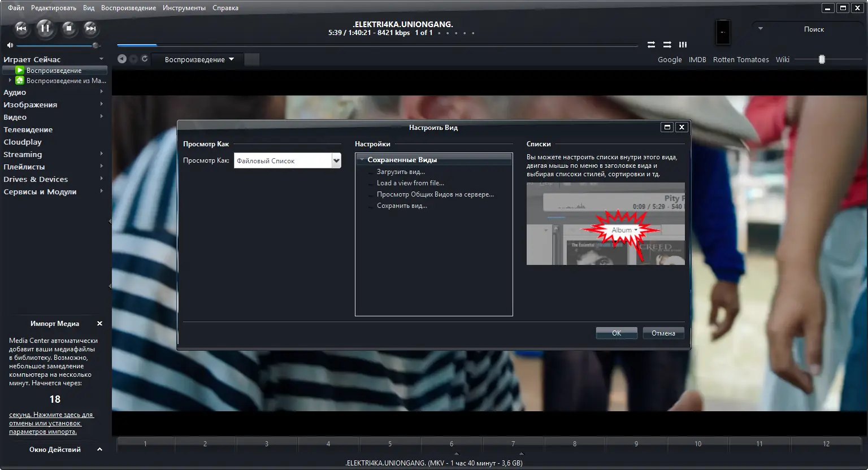Dismiss the Импорт Медиа notification
The height and width of the screenshot is (470, 868).
(x=99, y=323)
